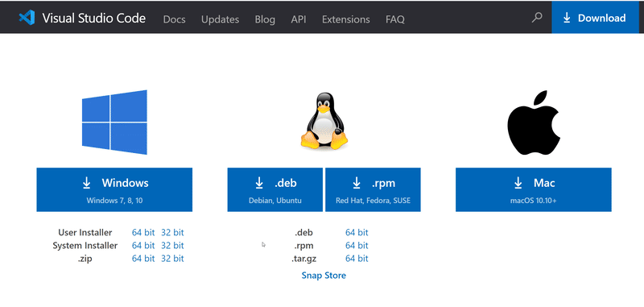The height and width of the screenshot is (307, 644).
Task: Download the .rpm Red Hat, Fedora package
Action: click(373, 189)
